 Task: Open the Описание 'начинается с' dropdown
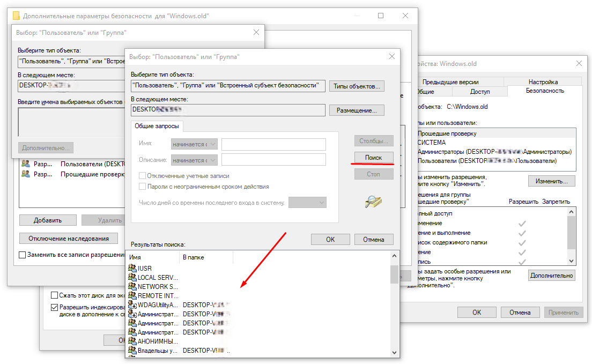194,160
